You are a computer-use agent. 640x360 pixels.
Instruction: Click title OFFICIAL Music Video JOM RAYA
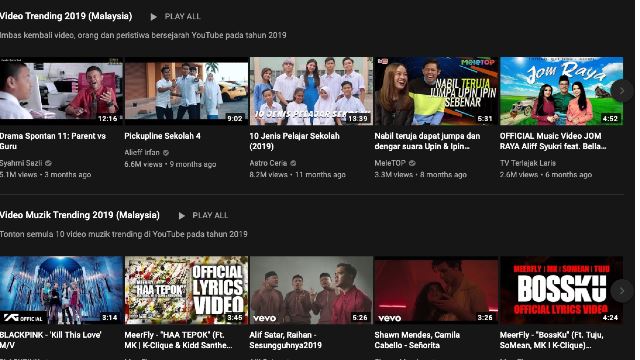coord(553,141)
